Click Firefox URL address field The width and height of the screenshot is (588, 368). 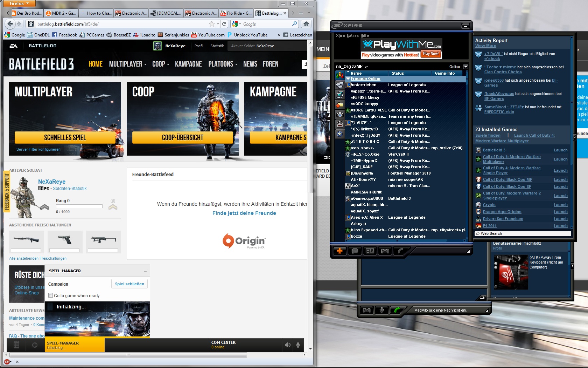(122, 24)
